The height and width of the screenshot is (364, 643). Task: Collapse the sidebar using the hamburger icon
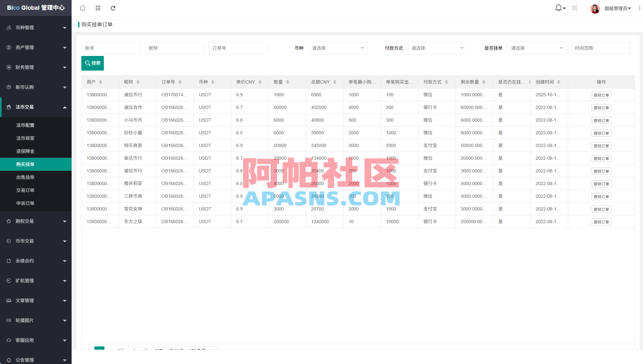pyautogui.click(x=98, y=8)
